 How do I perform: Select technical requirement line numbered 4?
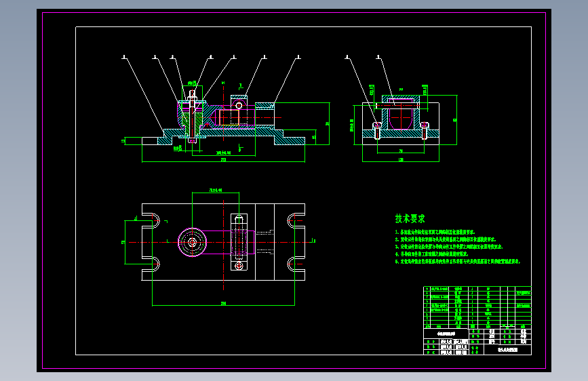click(431, 254)
